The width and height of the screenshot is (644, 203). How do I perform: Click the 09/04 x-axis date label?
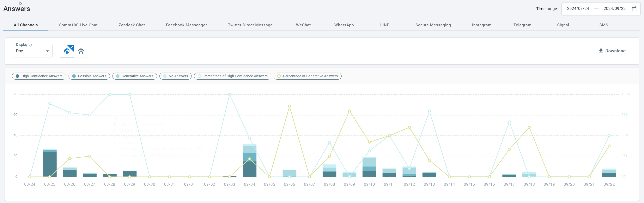click(x=250, y=184)
